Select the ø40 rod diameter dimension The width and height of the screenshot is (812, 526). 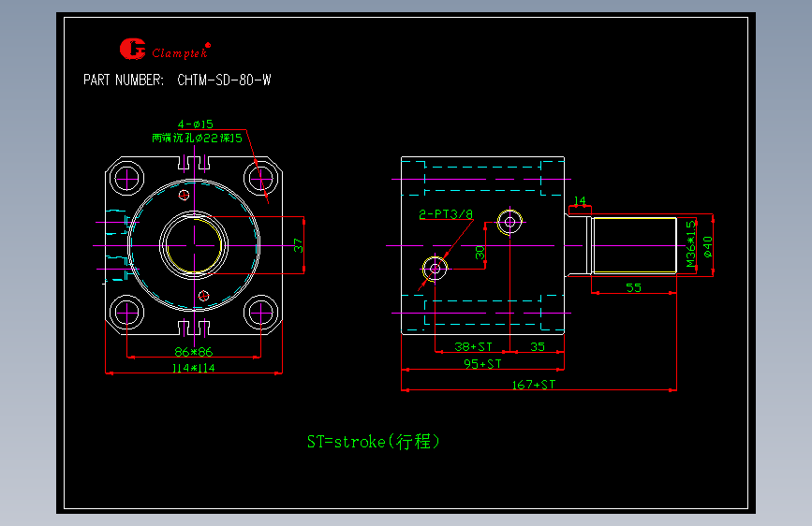click(x=708, y=246)
